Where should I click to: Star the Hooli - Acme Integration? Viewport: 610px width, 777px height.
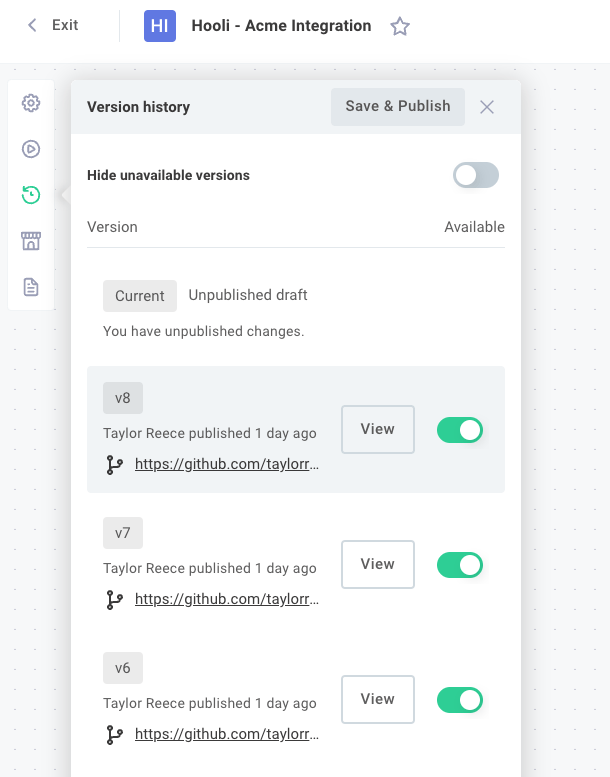point(400,26)
